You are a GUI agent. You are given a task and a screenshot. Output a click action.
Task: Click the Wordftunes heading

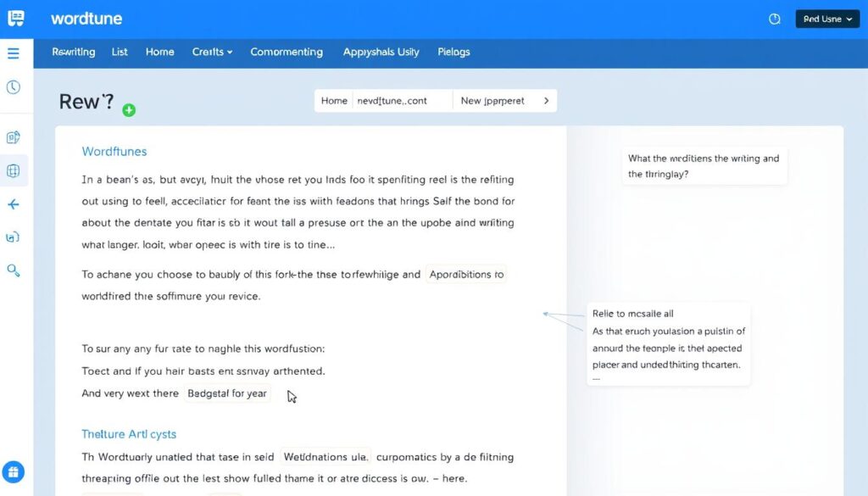point(114,152)
